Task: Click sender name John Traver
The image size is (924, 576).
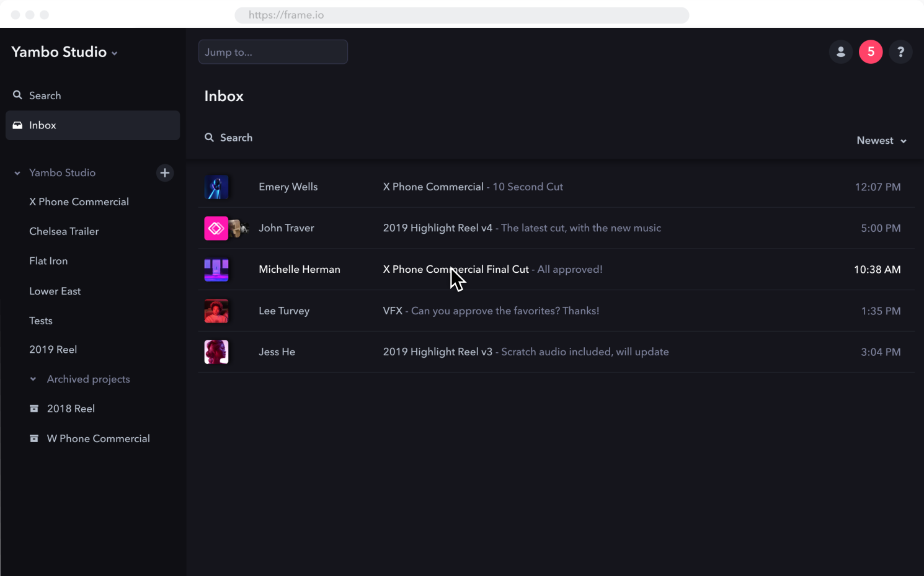Action: pyautogui.click(x=286, y=228)
